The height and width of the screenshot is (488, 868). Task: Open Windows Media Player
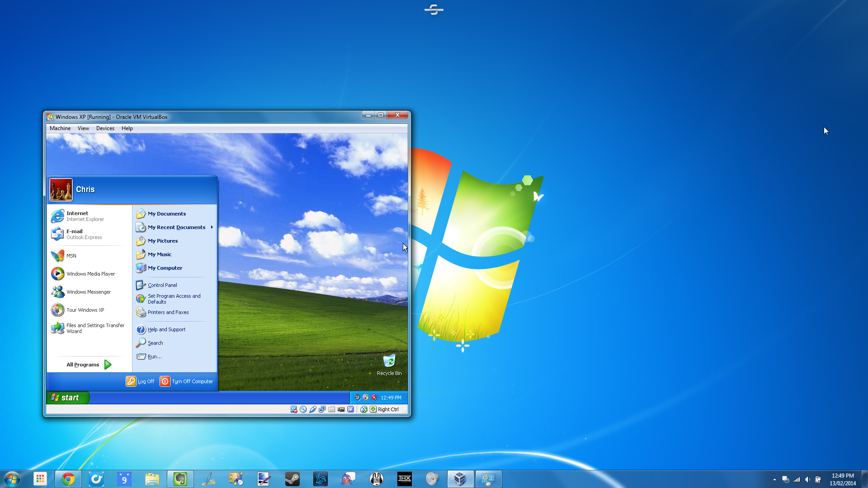[90, 273]
